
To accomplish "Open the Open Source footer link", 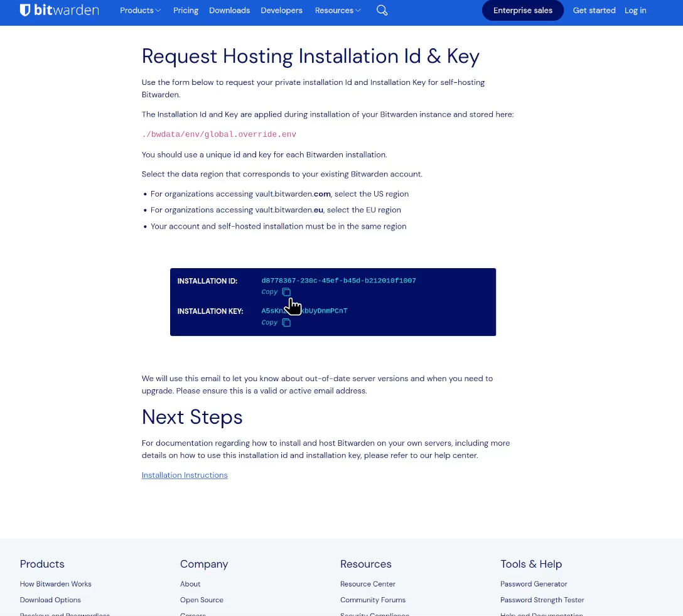I will pos(202,600).
